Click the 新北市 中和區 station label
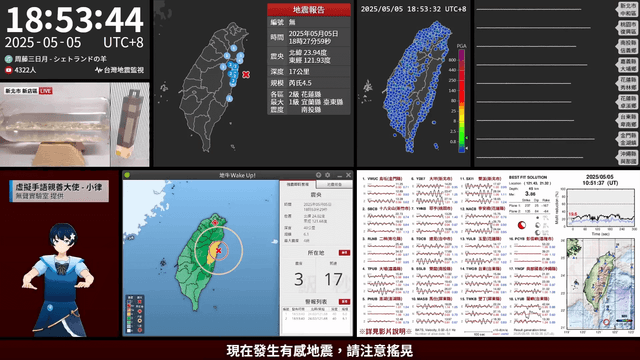Viewport: 640px width, 360px height. [627, 9]
